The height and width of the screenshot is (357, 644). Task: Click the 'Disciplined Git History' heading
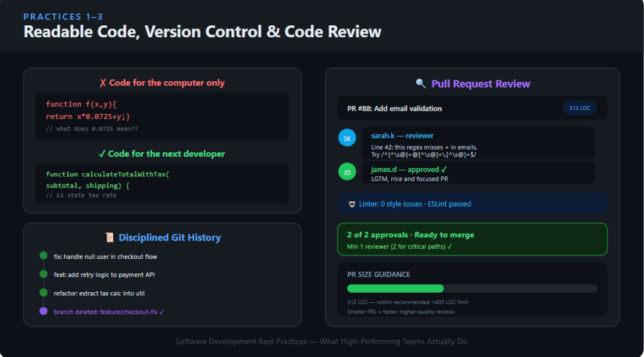point(170,238)
